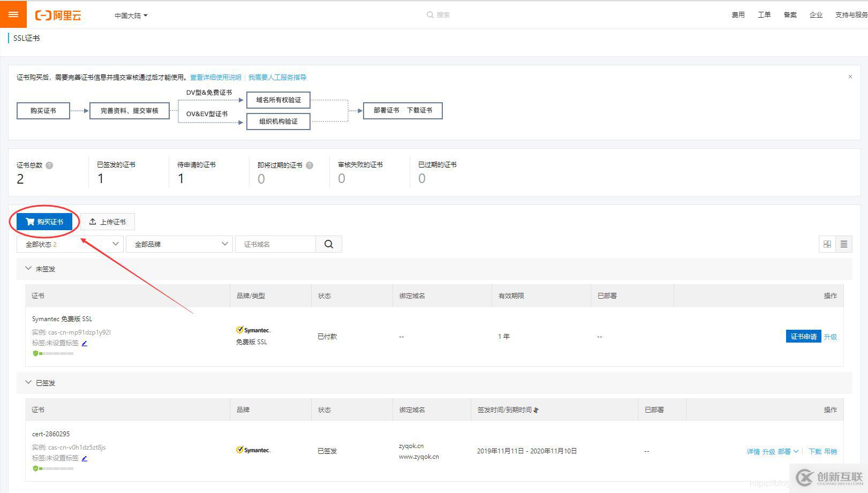Viewport: 868px width, 493px height.
Task: Click security level indicator of Symantec free SSL
Action: [53, 353]
